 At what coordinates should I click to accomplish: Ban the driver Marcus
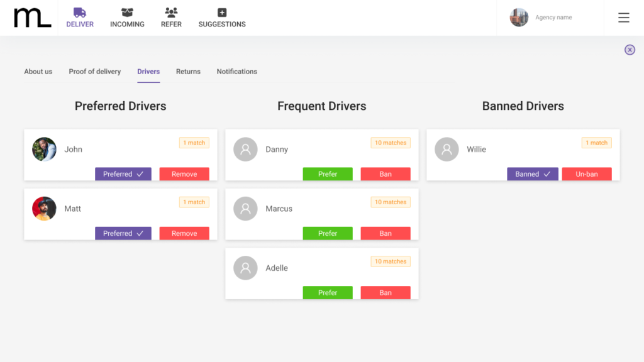[x=386, y=233]
